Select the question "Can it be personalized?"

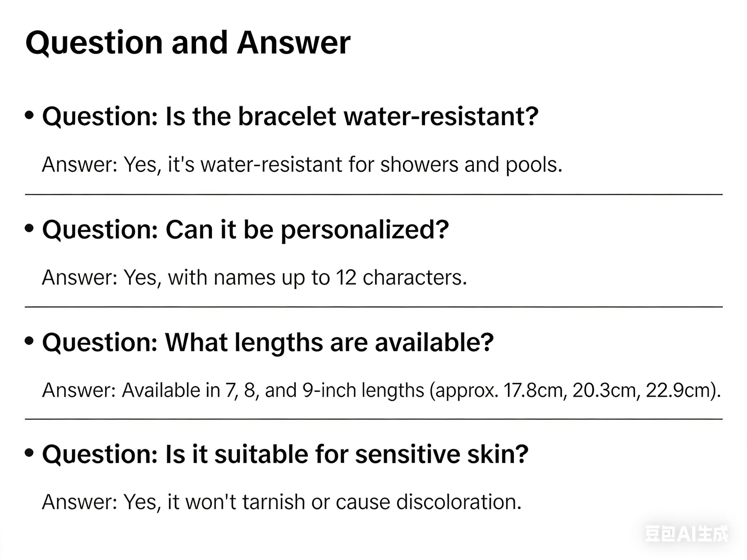coord(246,230)
